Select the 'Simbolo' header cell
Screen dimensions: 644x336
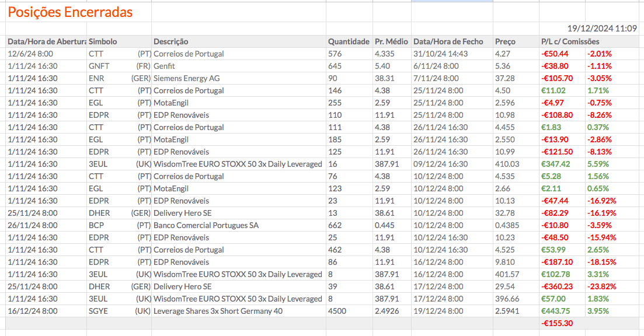(x=103, y=41)
